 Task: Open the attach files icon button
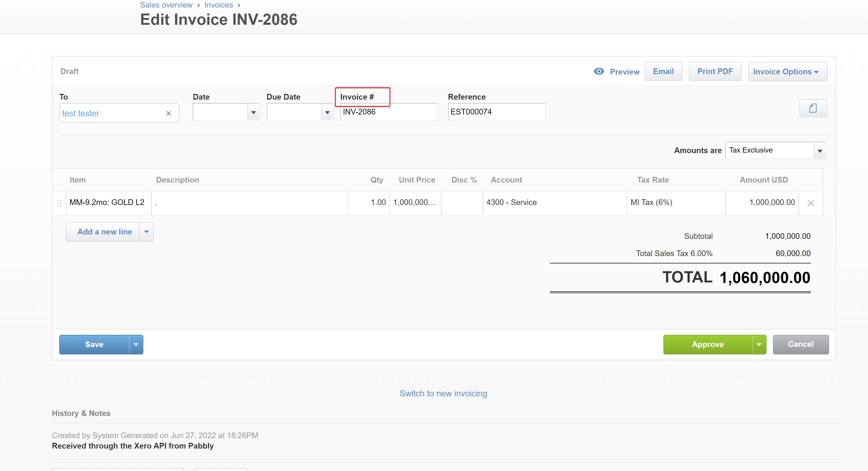coord(813,108)
